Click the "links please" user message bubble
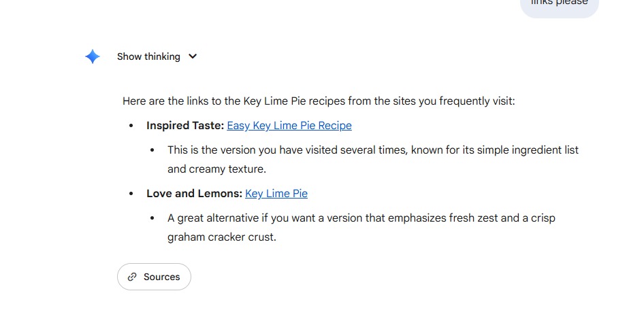Image resolution: width=644 pixels, height=325 pixels. pyautogui.click(x=559, y=4)
